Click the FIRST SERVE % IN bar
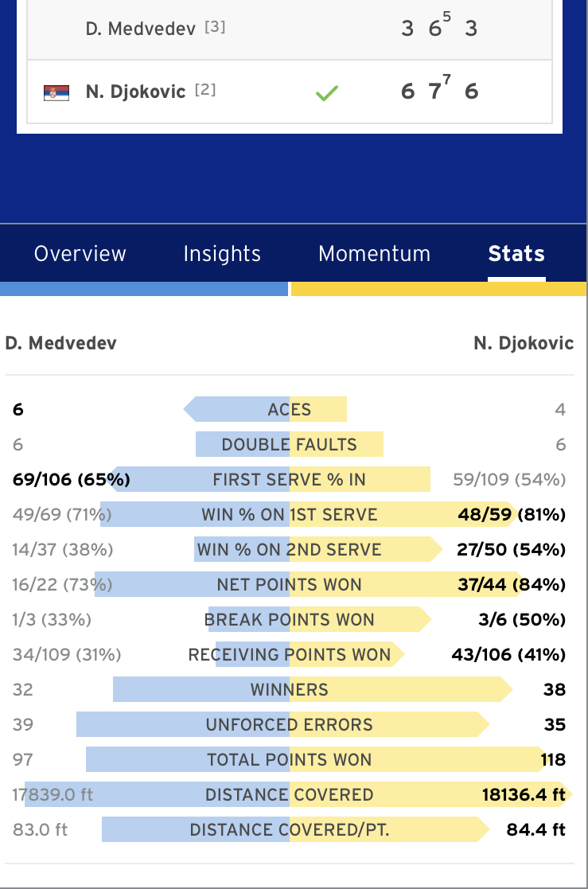The height and width of the screenshot is (889, 588). (271, 480)
